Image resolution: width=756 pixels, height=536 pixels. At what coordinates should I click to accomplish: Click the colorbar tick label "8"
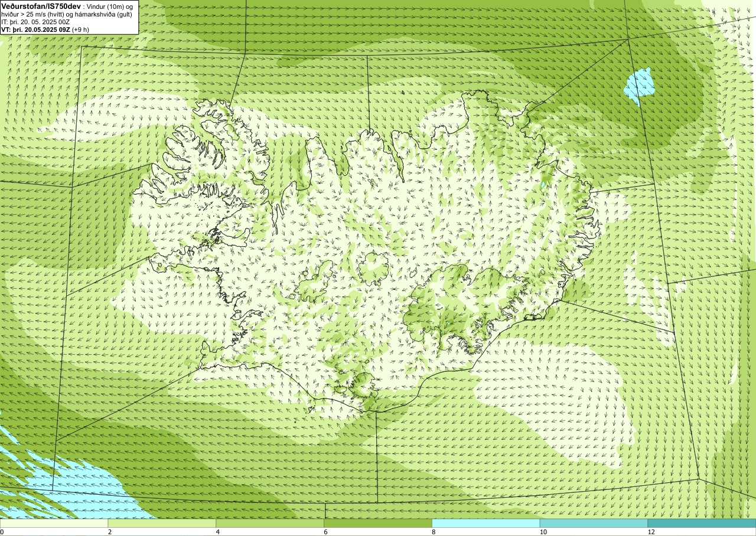434,532
